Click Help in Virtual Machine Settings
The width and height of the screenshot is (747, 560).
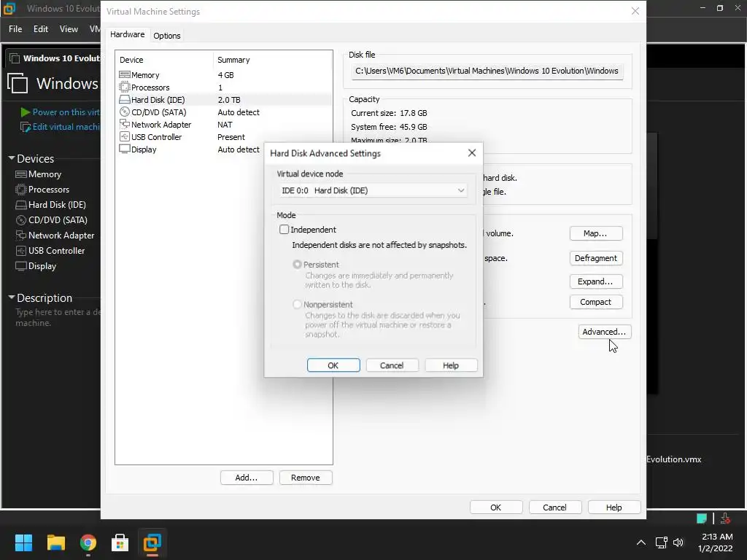[x=614, y=507]
